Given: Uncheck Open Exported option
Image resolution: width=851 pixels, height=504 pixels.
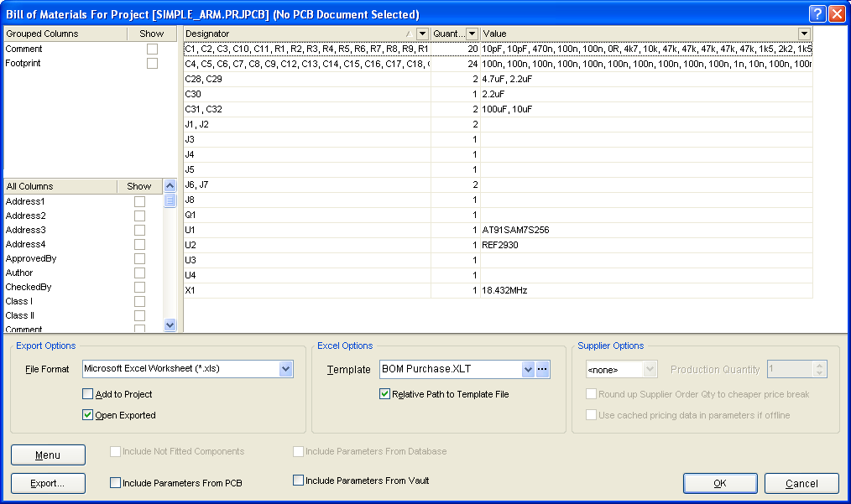Looking at the screenshot, I should tap(87, 415).
